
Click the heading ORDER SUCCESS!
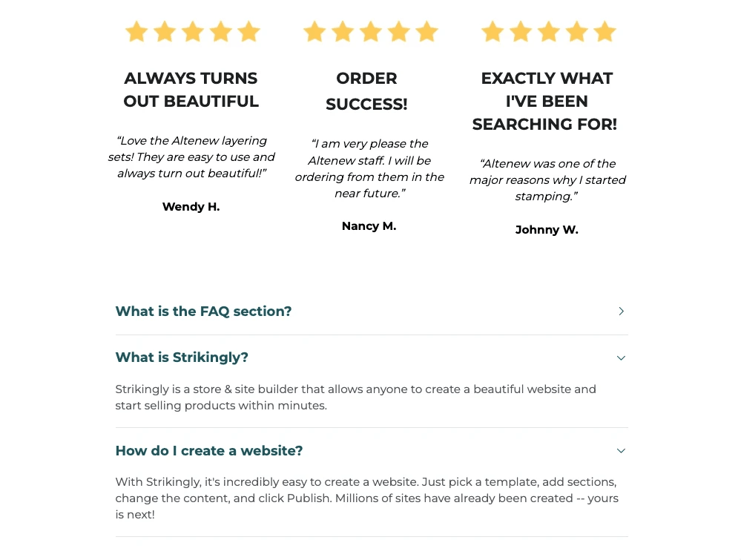(x=366, y=90)
